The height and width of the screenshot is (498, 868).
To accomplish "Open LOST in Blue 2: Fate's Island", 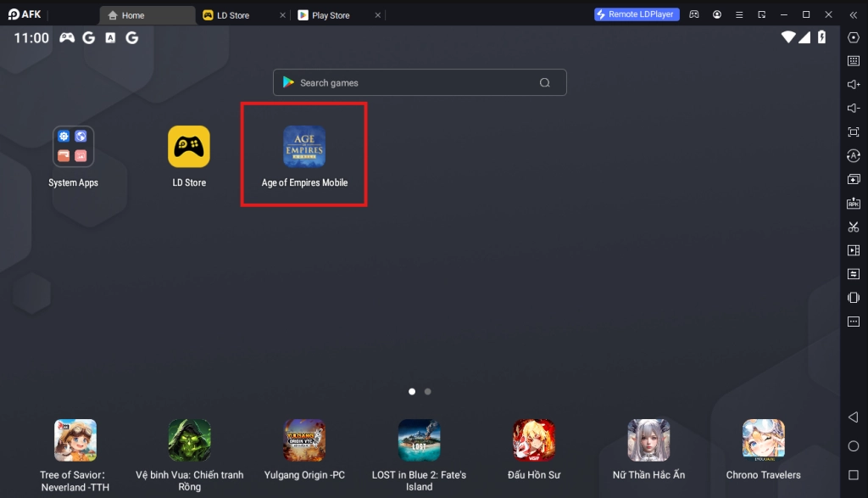I will click(x=419, y=440).
